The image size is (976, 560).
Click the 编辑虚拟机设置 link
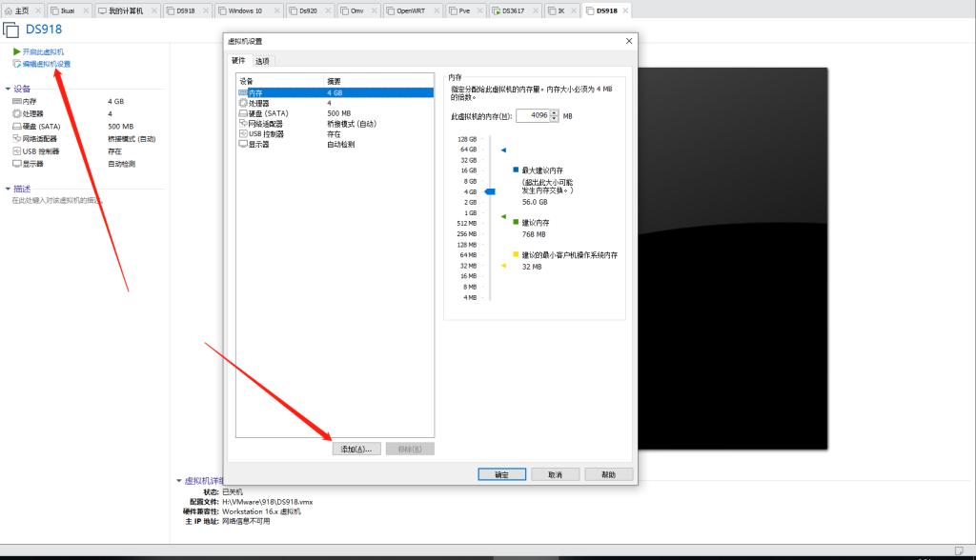tap(47, 64)
